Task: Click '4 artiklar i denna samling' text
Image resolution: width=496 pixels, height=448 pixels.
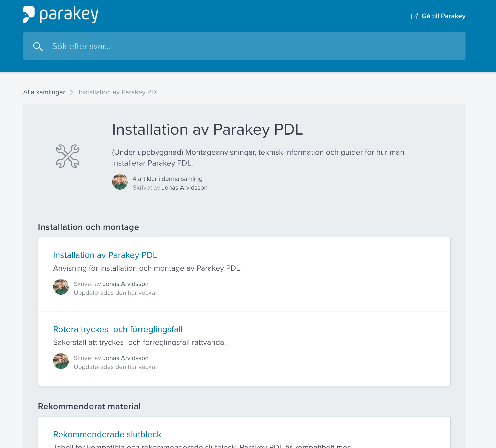Action: tap(168, 179)
